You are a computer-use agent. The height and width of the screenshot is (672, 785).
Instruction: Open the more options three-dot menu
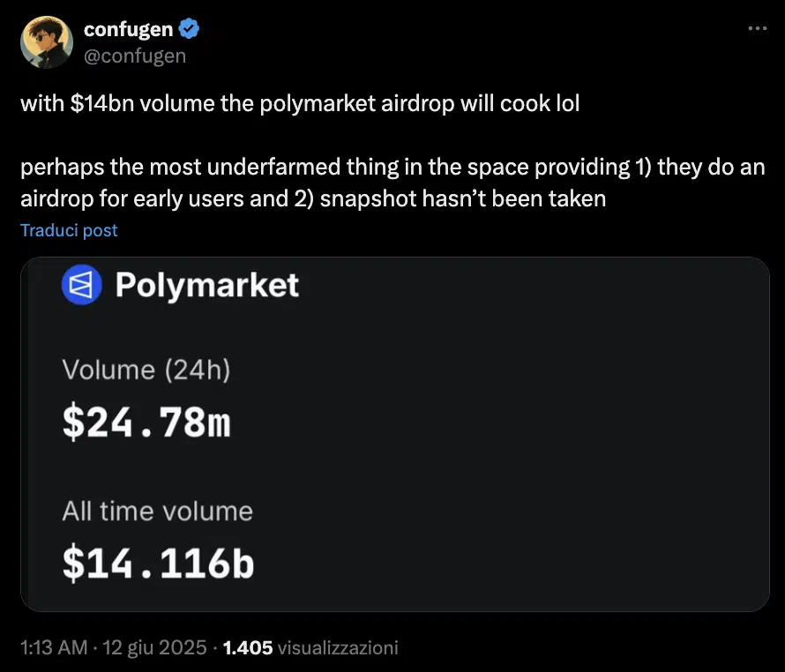click(757, 28)
